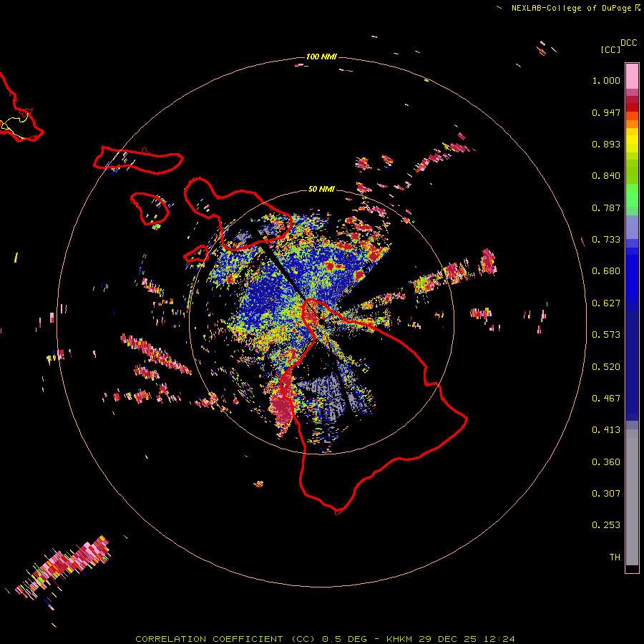Pick the gray low-value color bar segment
The height and width of the screenshot is (644, 644).
tap(632, 497)
